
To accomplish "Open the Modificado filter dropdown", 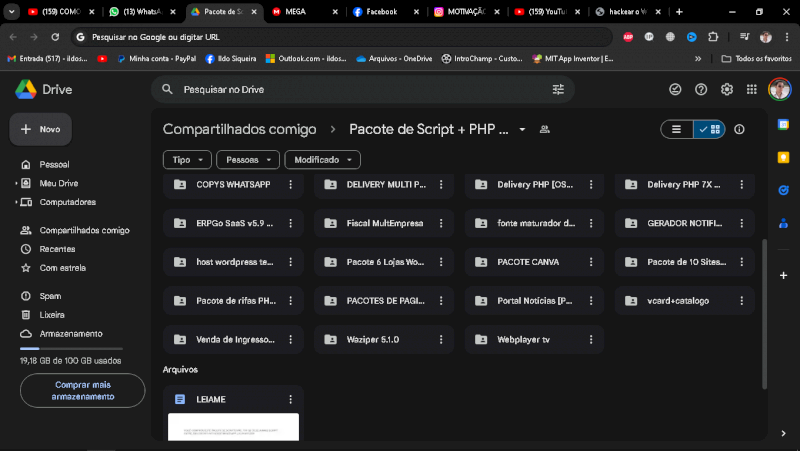I will coord(322,160).
